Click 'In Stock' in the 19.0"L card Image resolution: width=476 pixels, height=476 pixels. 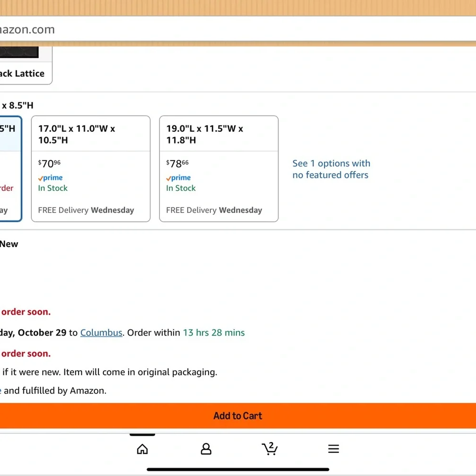point(181,188)
